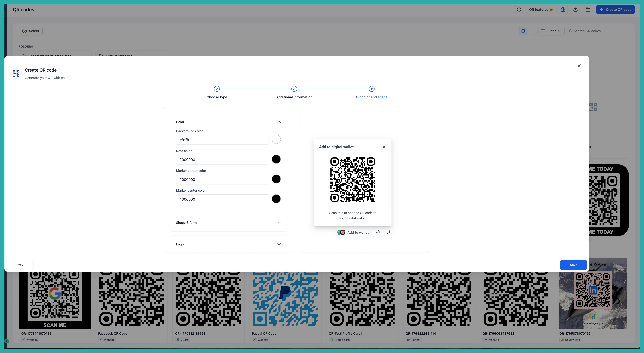Click the Prev button

click(20, 265)
